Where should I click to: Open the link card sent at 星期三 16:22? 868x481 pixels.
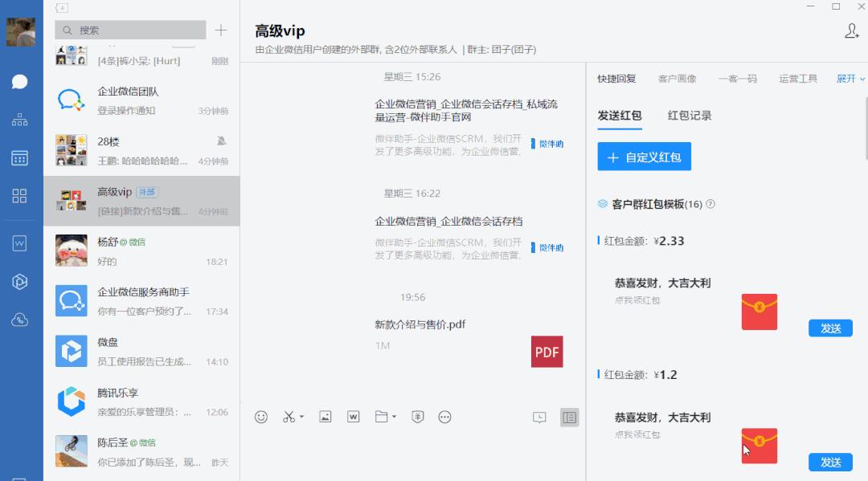[x=469, y=238]
